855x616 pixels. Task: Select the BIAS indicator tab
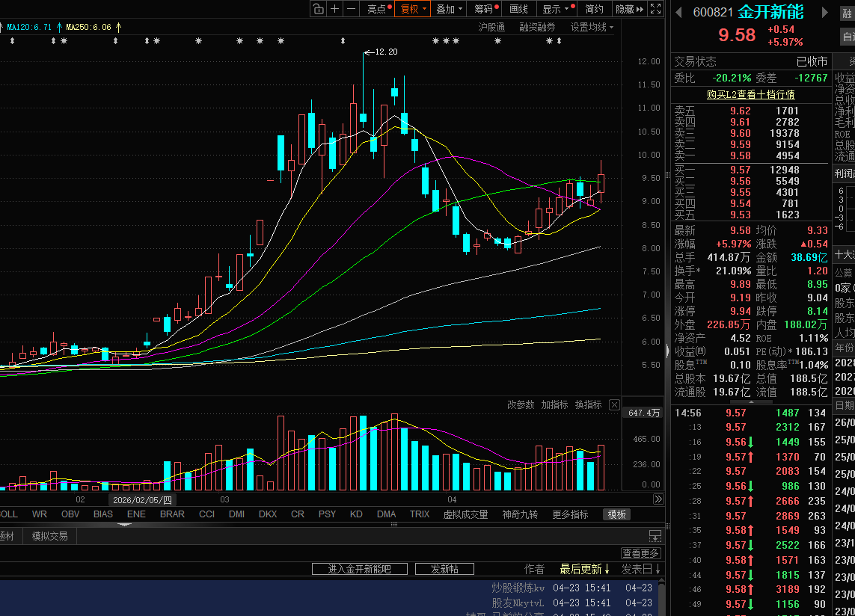click(103, 514)
